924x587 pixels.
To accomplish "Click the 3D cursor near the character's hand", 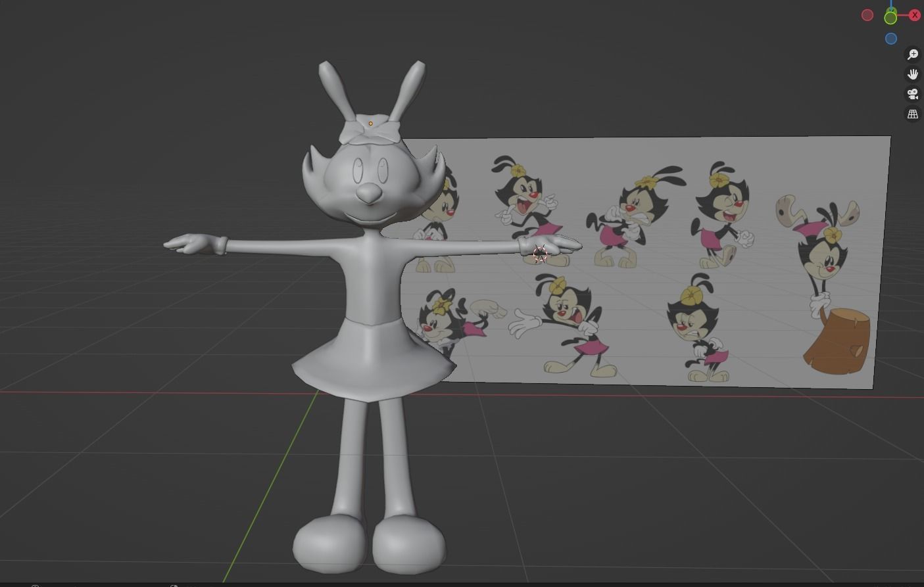I will (x=540, y=253).
